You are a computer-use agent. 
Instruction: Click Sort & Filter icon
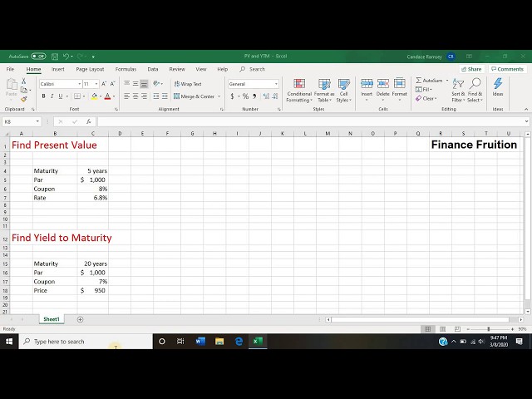point(458,83)
